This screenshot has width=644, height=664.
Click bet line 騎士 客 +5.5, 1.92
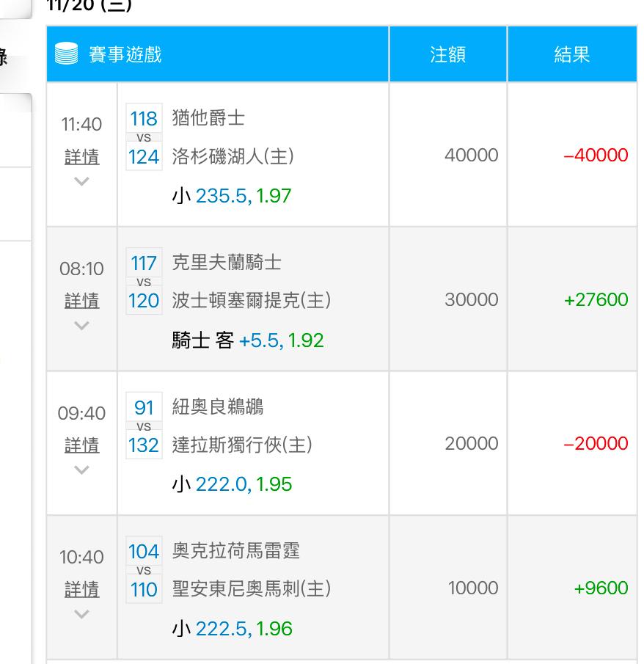click(248, 340)
